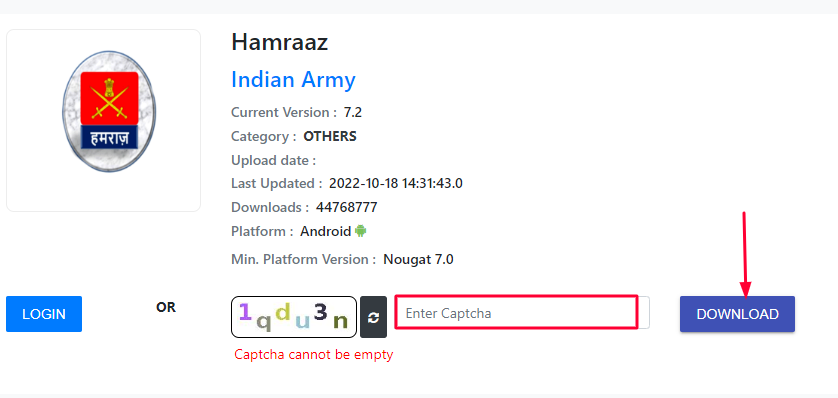
Task: Click the red arrow pointing at Download
Action: tap(745, 255)
